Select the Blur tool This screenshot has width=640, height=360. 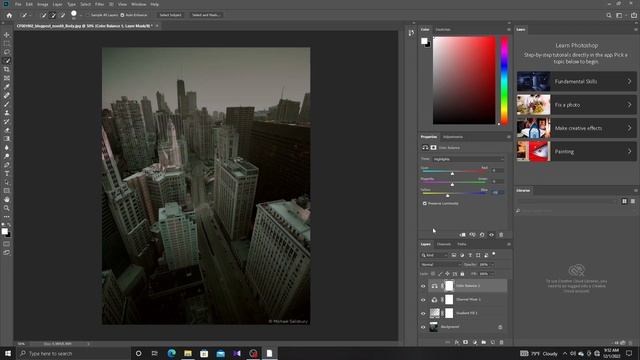pos(7,147)
